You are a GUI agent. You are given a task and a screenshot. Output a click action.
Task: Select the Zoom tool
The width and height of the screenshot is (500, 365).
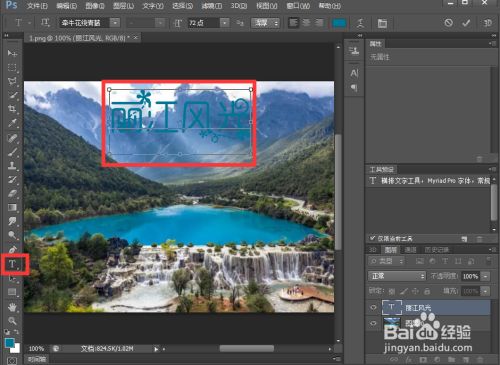(x=12, y=321)
